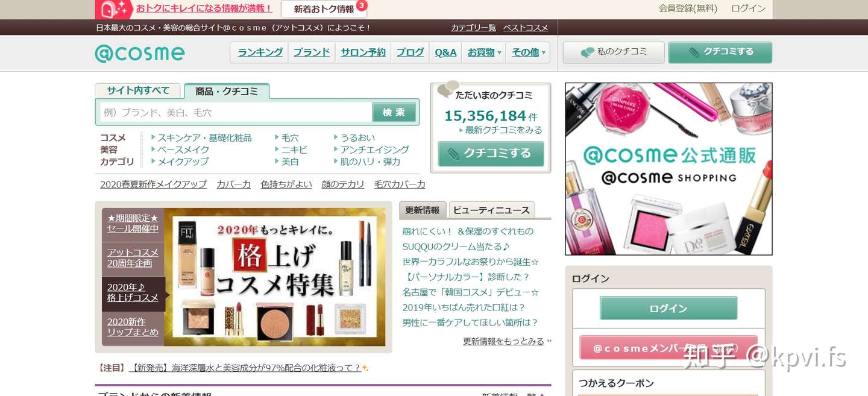Open SUQQUのクリーム当たる♪ article
868x396 pixels.
[456, 247]
